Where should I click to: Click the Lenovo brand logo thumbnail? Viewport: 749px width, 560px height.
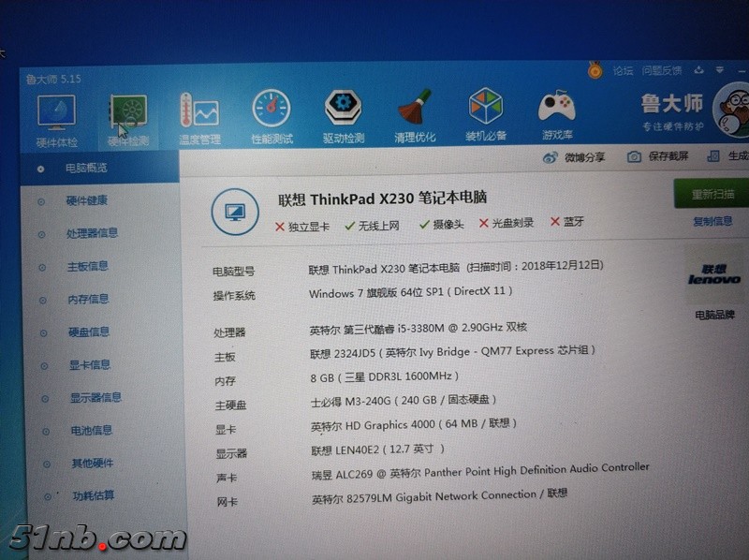click(714, 274)
